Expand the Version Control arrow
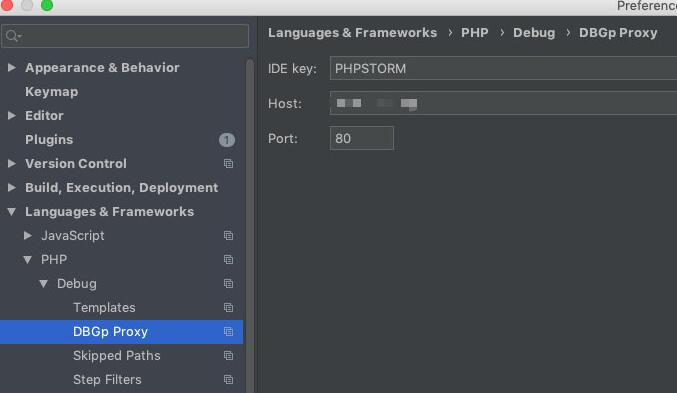Image resolution: width=677 pixels, height=393 pixels. pyautogui.click(x=12, y=163)
